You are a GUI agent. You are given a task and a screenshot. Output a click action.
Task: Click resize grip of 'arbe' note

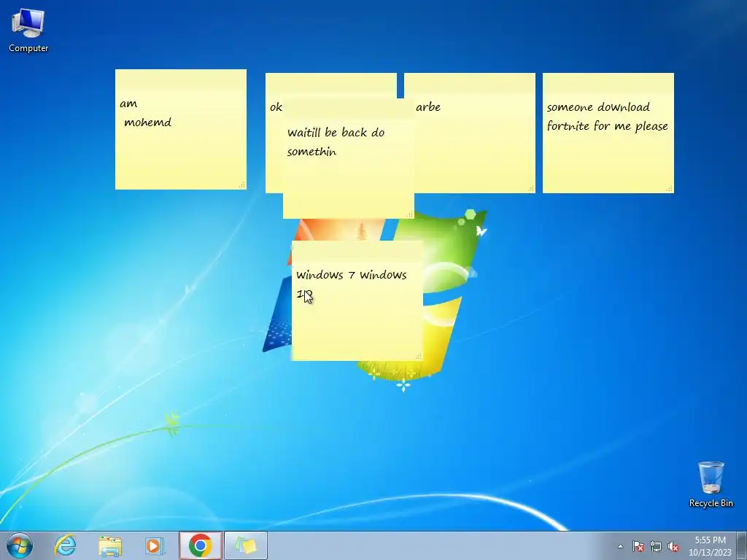(x=531, y=189)
